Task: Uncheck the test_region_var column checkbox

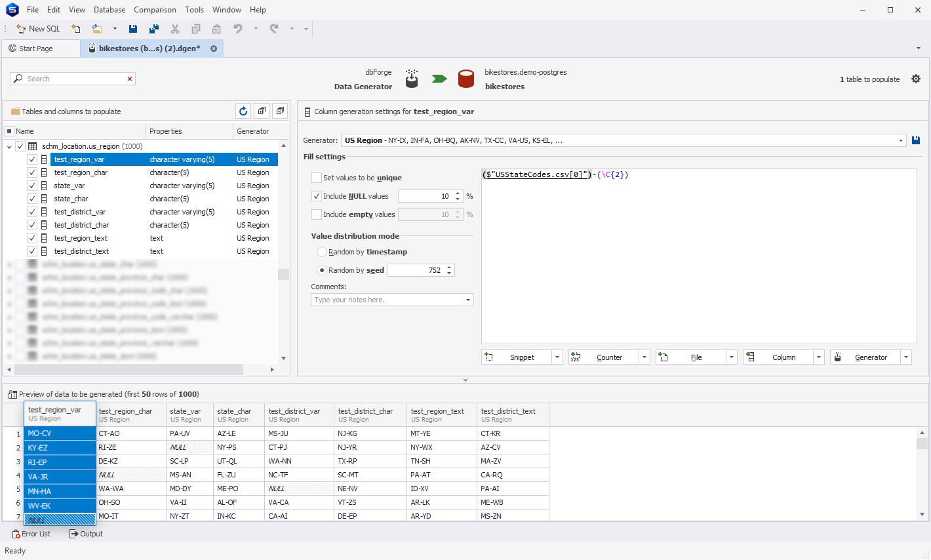Action: coord(31,159)
